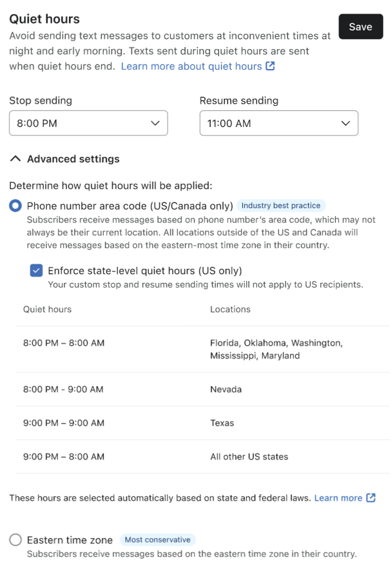Click external link icon beside quiet hours link
The height and width of the screenshot is (577, 392).
click(271, 66)
